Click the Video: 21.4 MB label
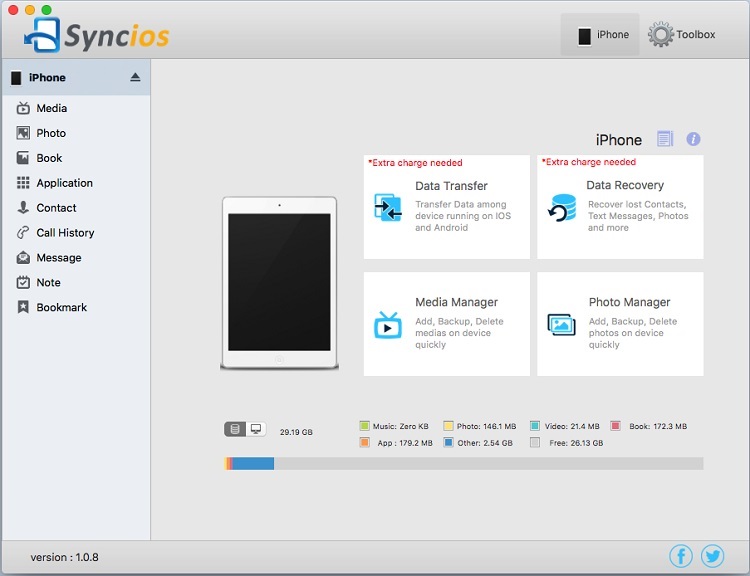This screenshot has width=750, height=576. tap(572, 426)
